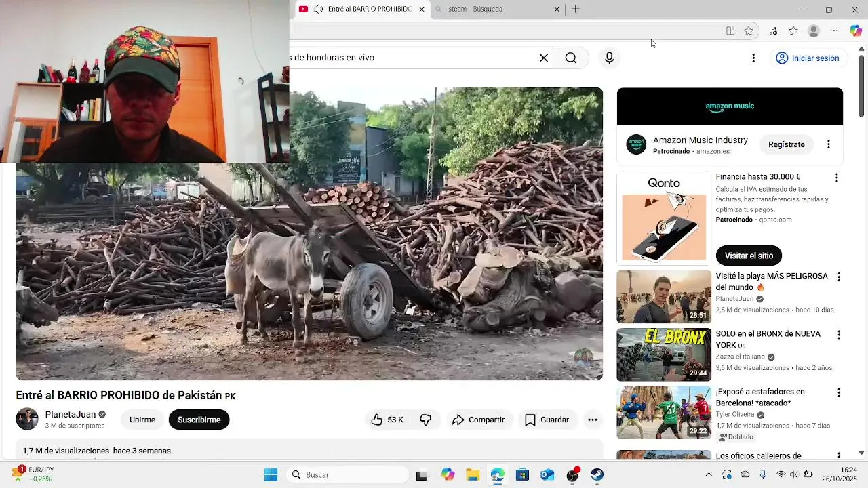
Task: Open 'Visité la playa MÁS PELIGROSA' thumbnail
Action: [664, 297]
